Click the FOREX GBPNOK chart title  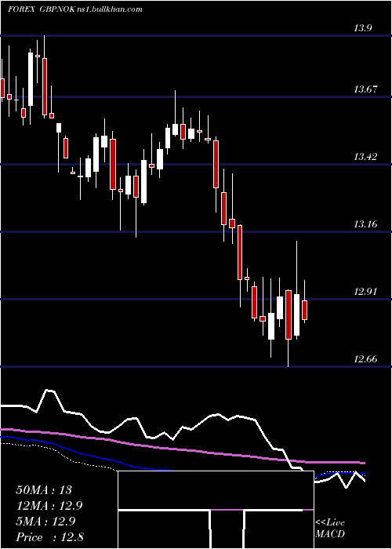pyautogui.click(x=75, y=9)
